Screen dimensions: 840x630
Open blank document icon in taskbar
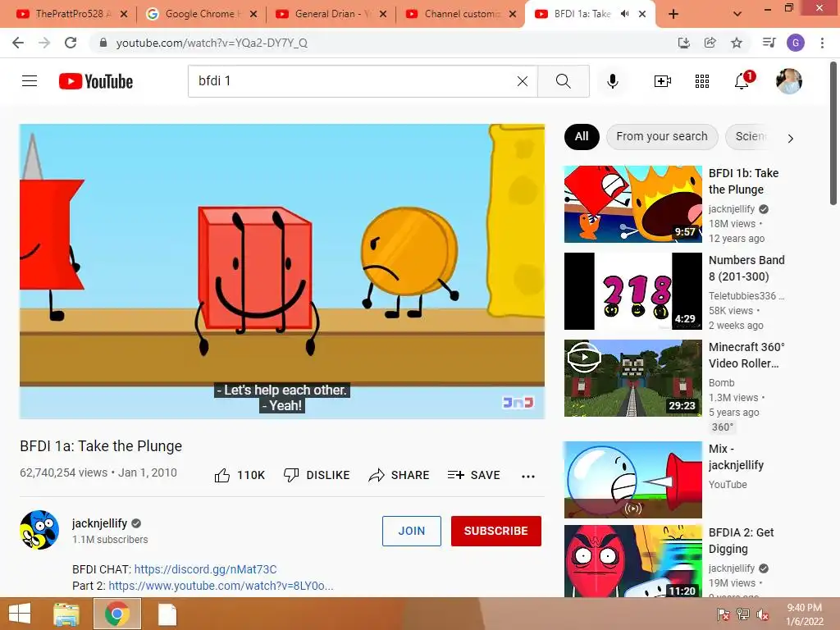(x=167, y=614)
